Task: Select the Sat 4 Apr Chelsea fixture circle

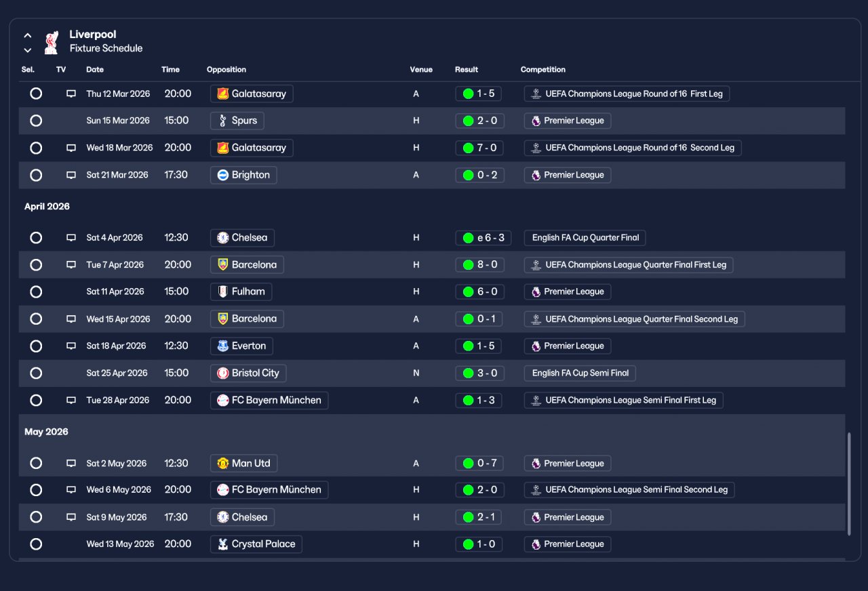Action: point(36,238)
